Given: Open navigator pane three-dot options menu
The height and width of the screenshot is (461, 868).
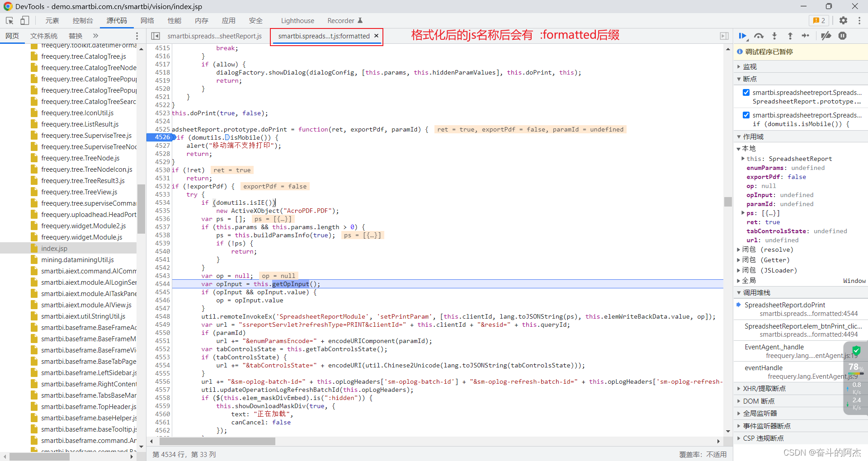Looking at the screenshot, I should [x=137, y=36].
